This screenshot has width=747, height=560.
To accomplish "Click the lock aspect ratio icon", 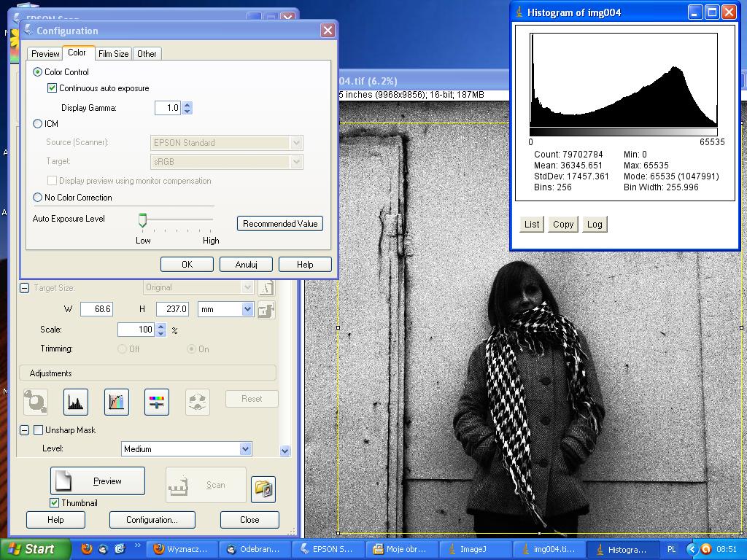I will (266, 310).
